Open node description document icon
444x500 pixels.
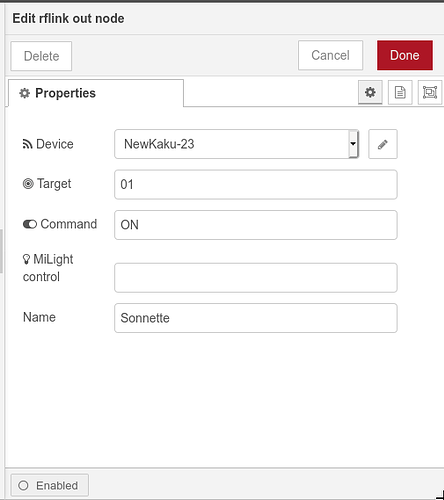point(400,92)
